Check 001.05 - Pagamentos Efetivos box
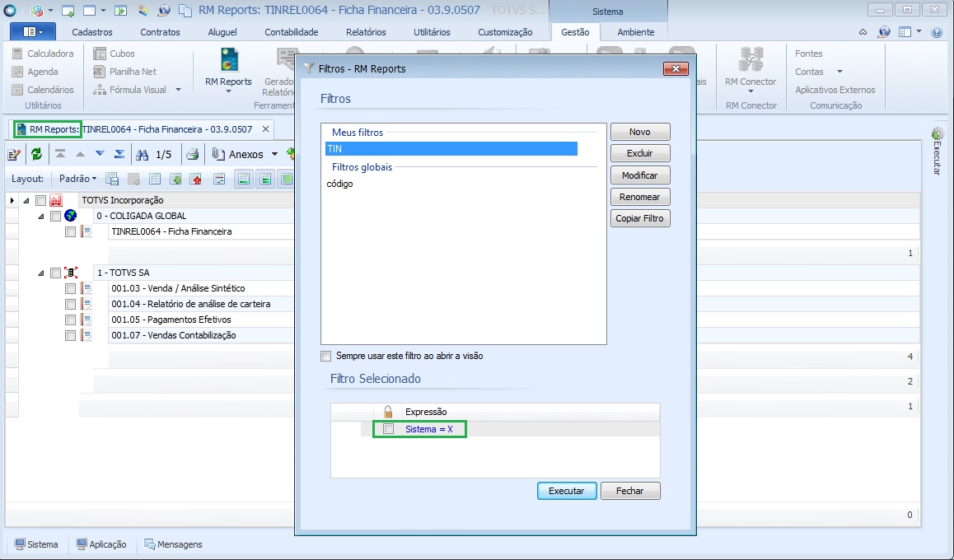954x560 pixels. [x=71, y=320]
